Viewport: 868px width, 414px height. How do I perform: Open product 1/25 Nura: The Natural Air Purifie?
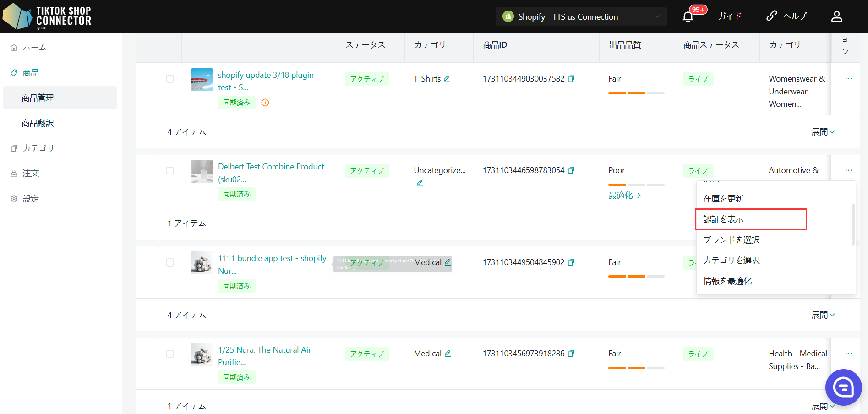click(264, 356)
